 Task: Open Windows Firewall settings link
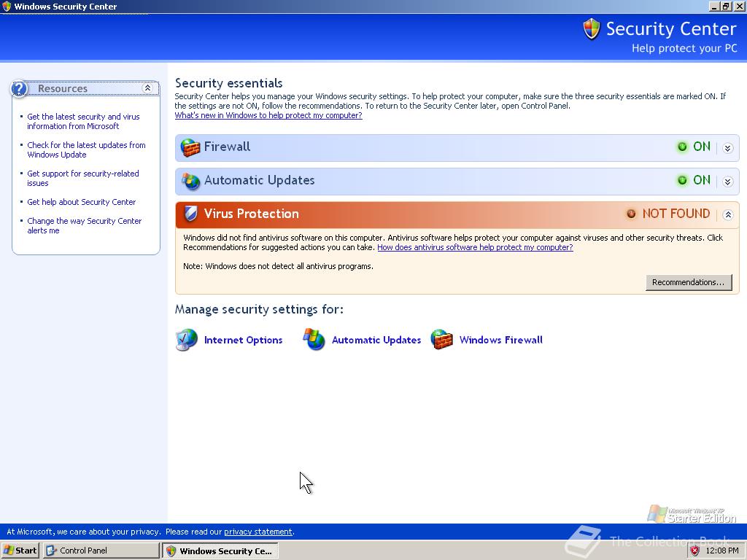[501, 340]
